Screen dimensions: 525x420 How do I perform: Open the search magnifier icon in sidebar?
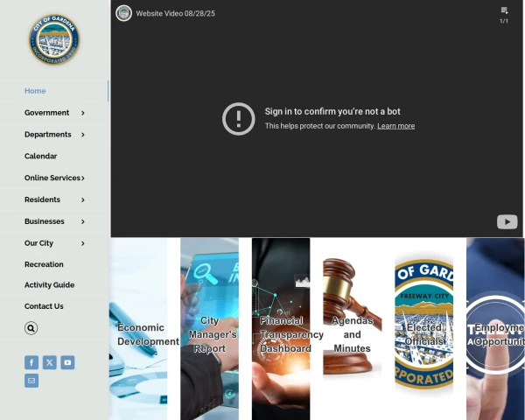coord(31,328)
